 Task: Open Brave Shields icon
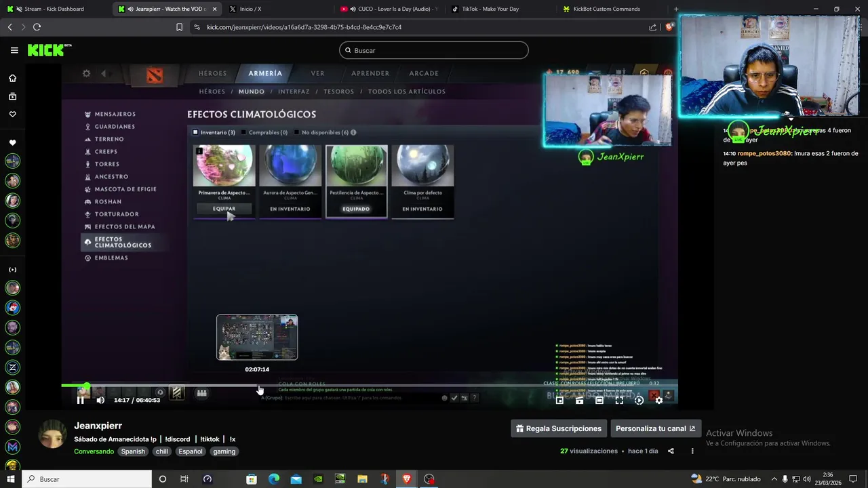pyautogui.click(x=669, y=27)
